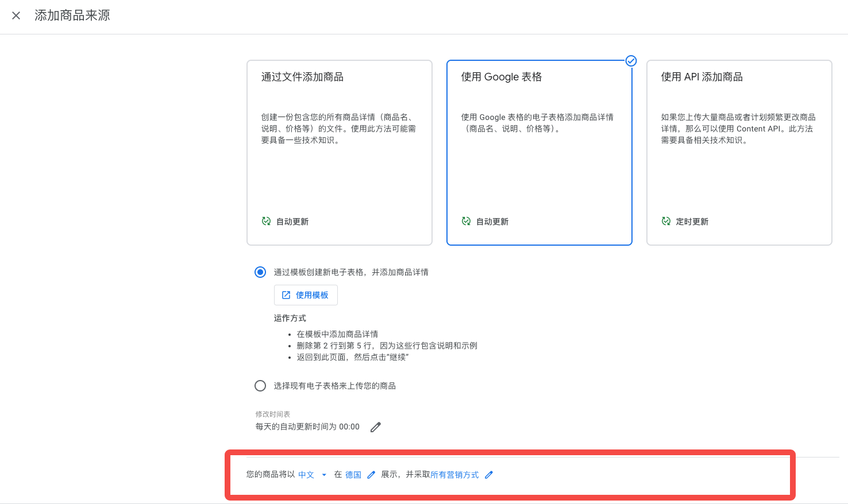Viewport: 848px width, 504px height.
Task: Choose 选择现有电子表格来上传您的商品 radio option
Action: pos(260,386)
